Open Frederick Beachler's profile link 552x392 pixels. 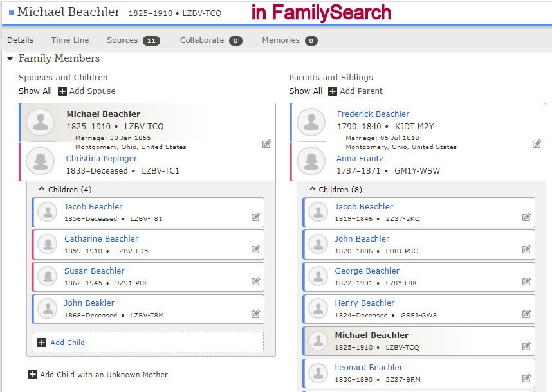[373, 114]
